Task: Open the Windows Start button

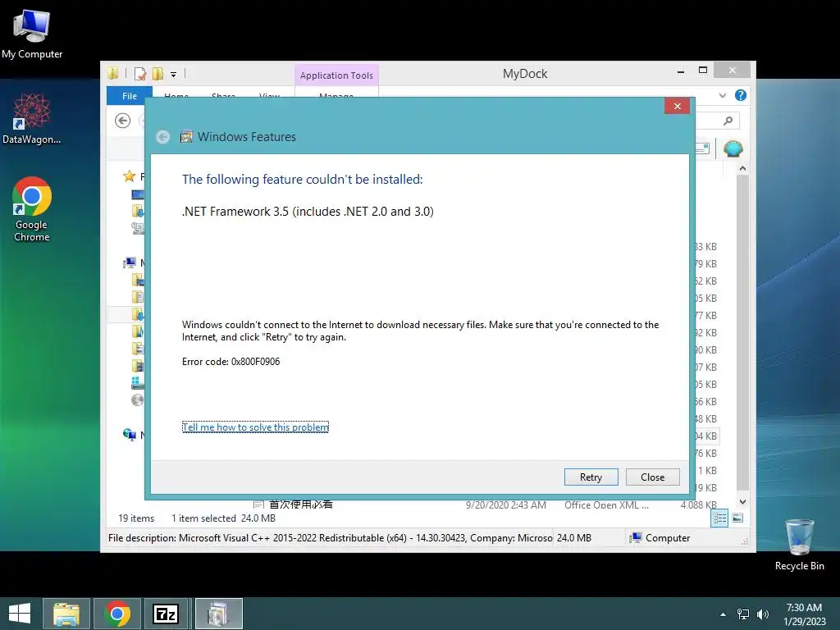Action: (20, 614)
